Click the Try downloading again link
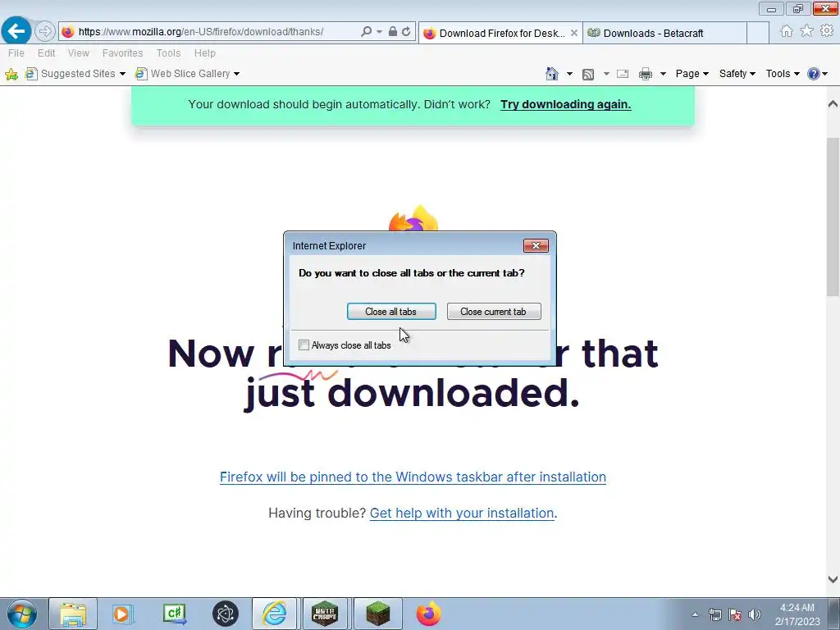The width and height of the screenshot is (840, 630). point(566,104)
